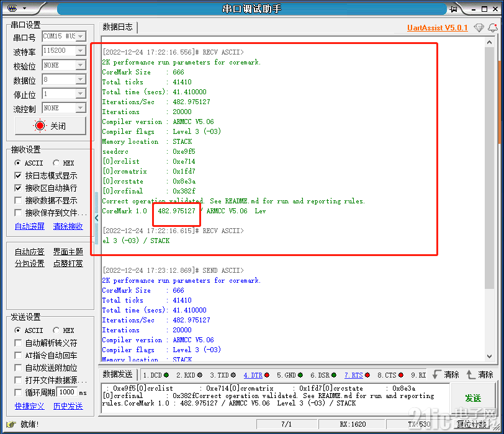Toggle the 7.RTS signal link

[x=354, y=375]
